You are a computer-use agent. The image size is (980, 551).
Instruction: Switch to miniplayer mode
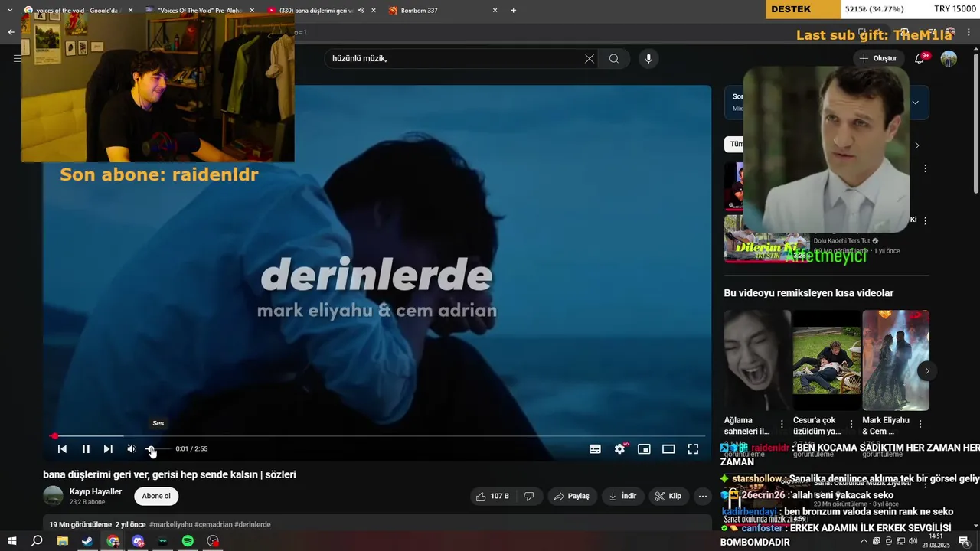(x=644, y=449)
